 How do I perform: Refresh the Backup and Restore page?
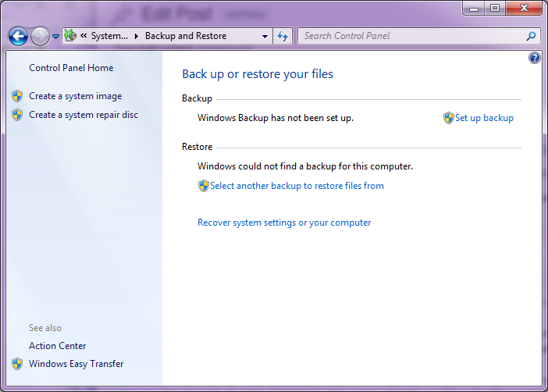[283, 36]
